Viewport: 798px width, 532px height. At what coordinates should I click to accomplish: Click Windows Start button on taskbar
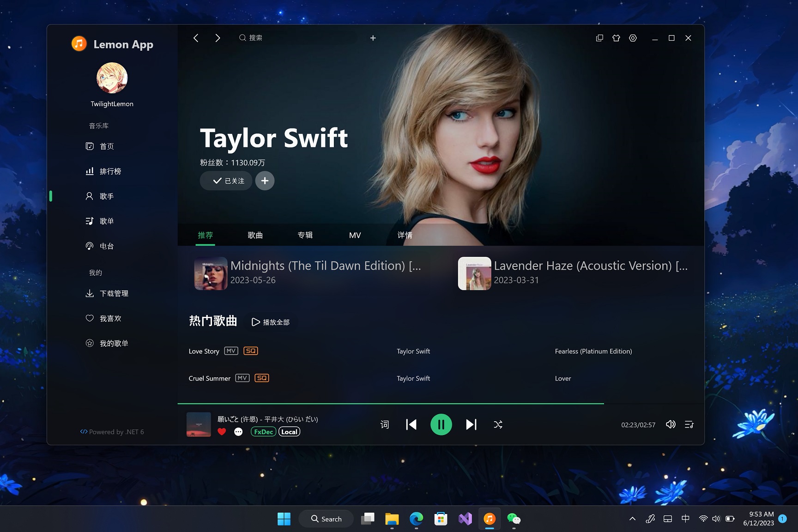284,519
